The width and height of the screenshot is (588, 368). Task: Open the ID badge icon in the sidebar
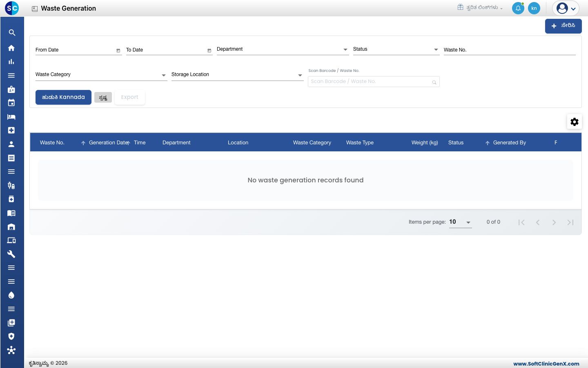point(11,89)
